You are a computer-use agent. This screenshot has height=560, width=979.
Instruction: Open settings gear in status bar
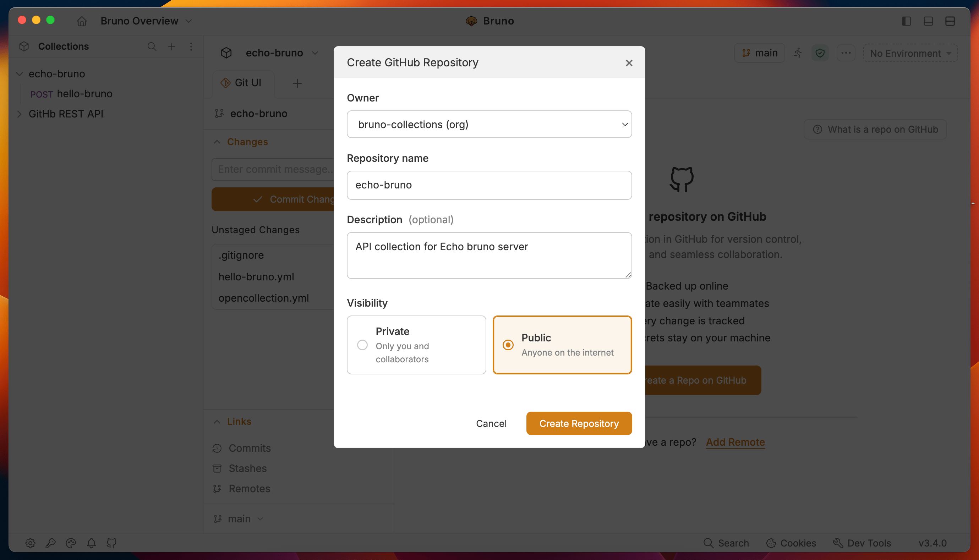(31, 543)
